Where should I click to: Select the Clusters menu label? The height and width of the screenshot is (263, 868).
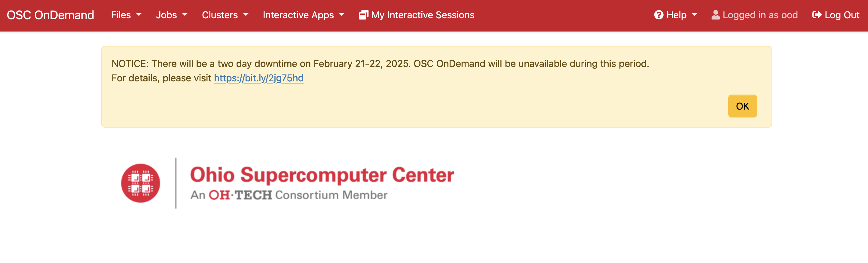pyautogui.click(x=220, y=15)
